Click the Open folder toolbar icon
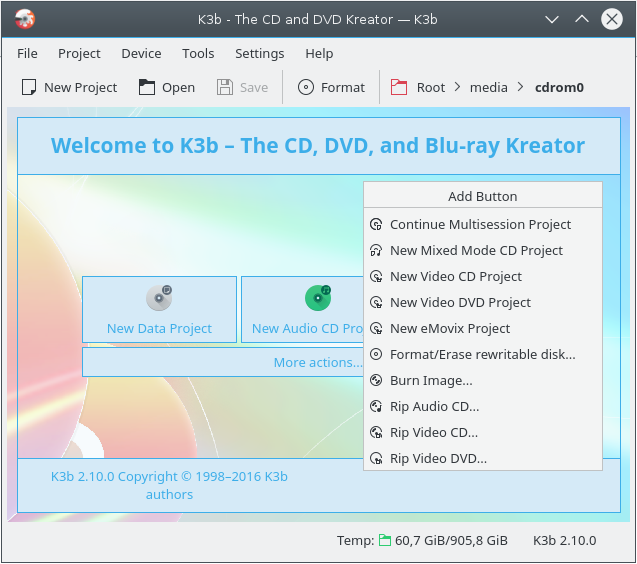 point(147,88)
